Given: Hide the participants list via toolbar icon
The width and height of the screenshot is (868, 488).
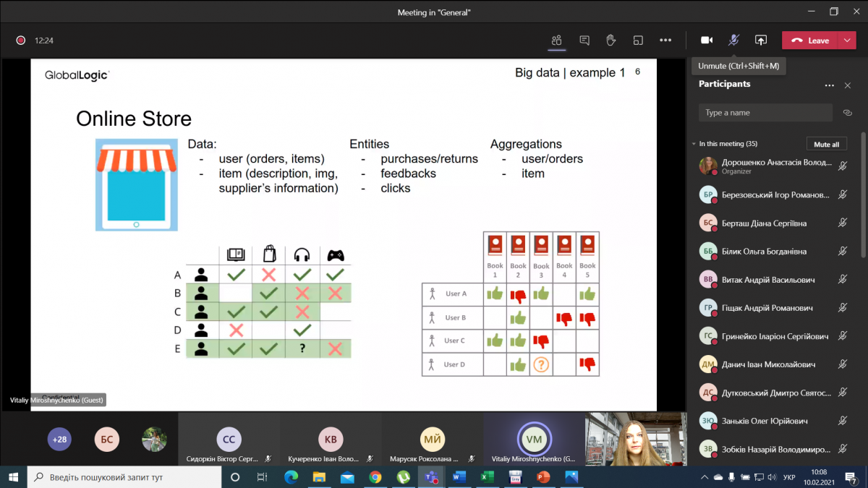Looking at the screenshot, I should pyautogui.click(x=556, y=40).
